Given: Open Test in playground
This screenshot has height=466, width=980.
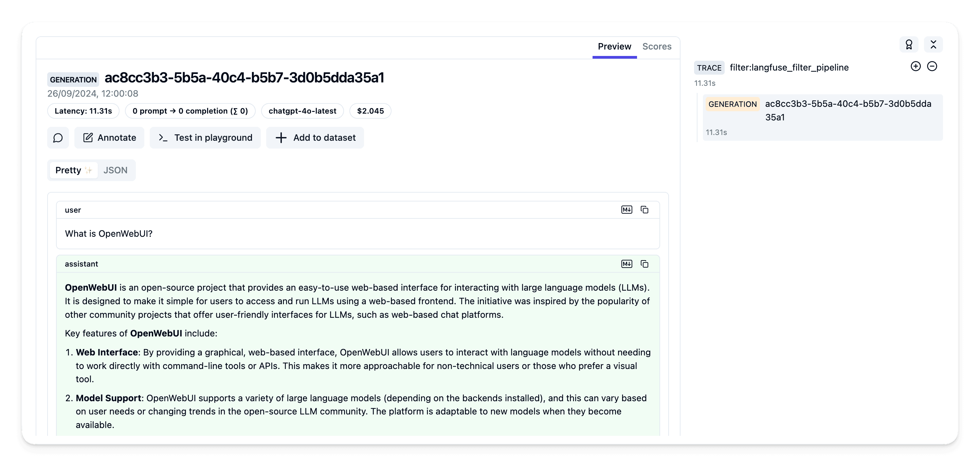Looking at the screenshot, I should click(x=205, y=138).
